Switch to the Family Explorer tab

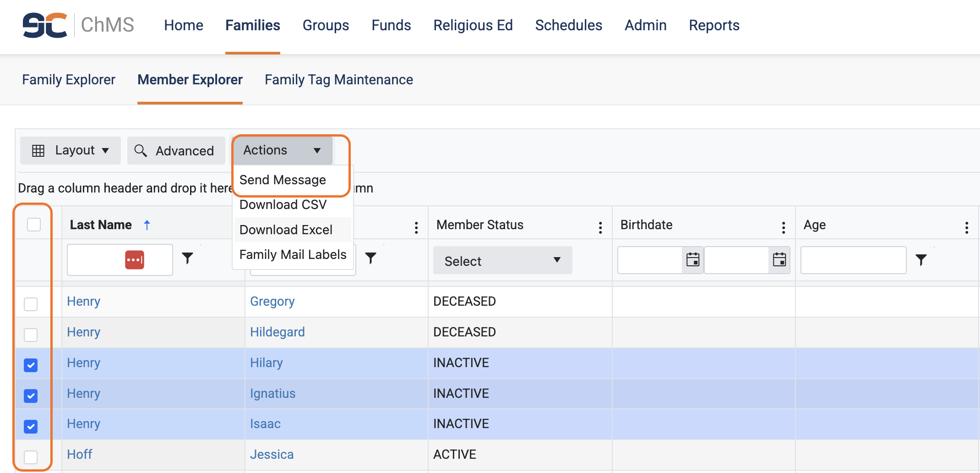point(69,80)
